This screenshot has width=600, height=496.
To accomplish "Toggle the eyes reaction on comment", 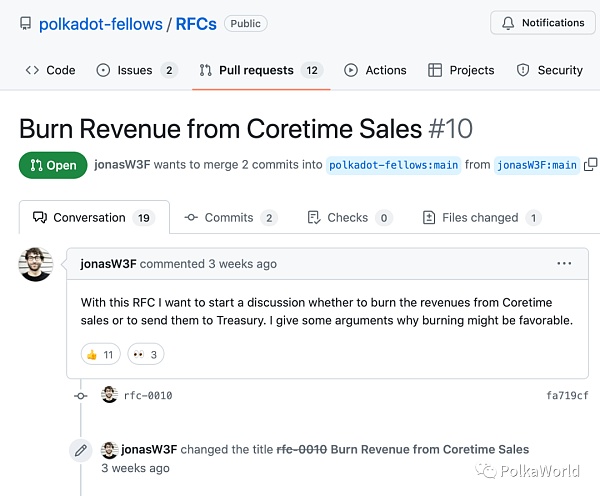I will 145,354.
